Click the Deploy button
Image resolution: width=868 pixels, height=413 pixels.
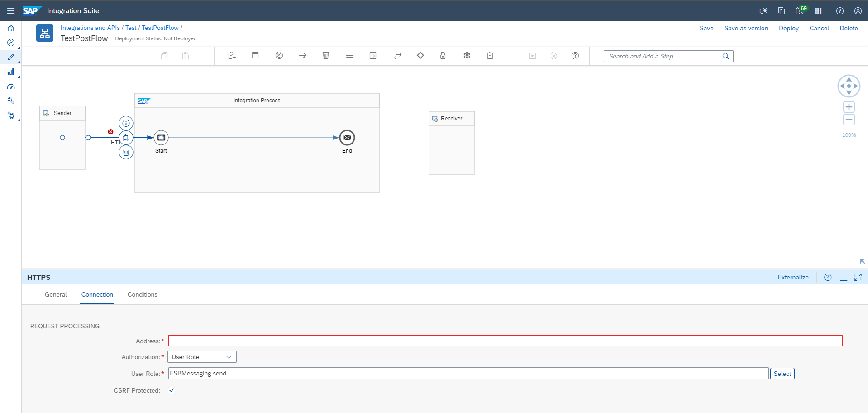pyautogui.click(x=788, y=28)
